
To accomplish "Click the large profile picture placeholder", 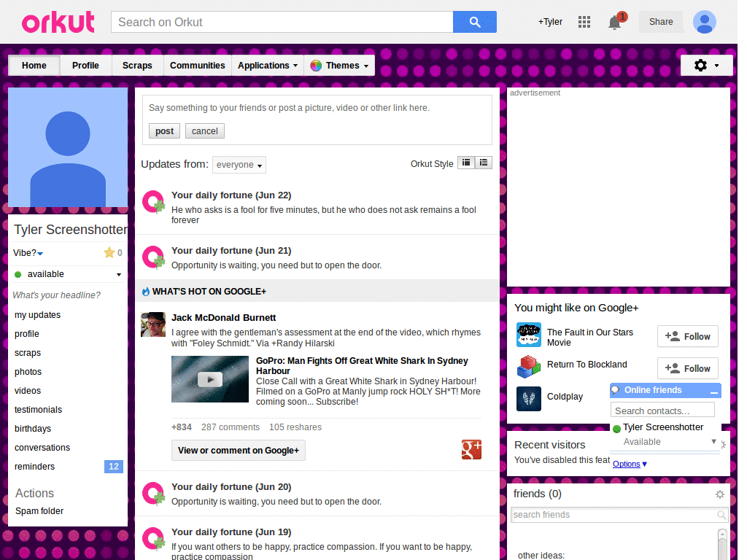I will click(68, 147).
